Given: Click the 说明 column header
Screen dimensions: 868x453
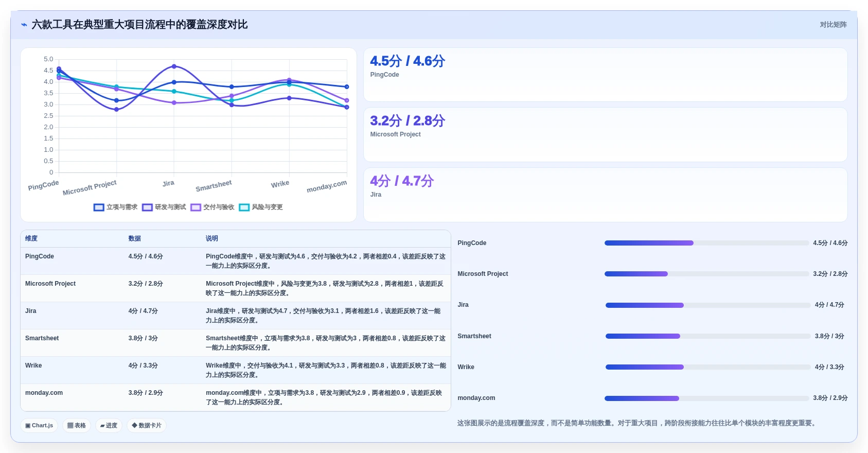Looking at the screenshot, I should pyautogui.click(x=212, y=238).
